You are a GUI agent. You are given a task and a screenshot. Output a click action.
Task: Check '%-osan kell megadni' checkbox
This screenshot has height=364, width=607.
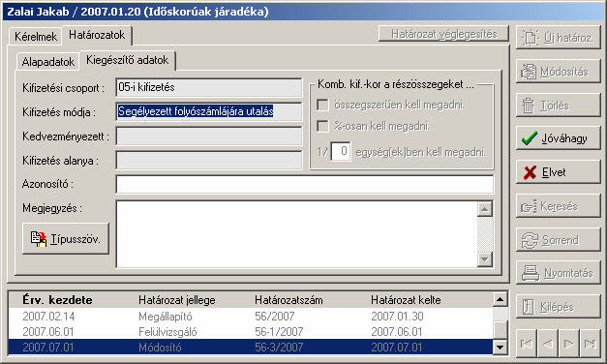pos(322,126)
